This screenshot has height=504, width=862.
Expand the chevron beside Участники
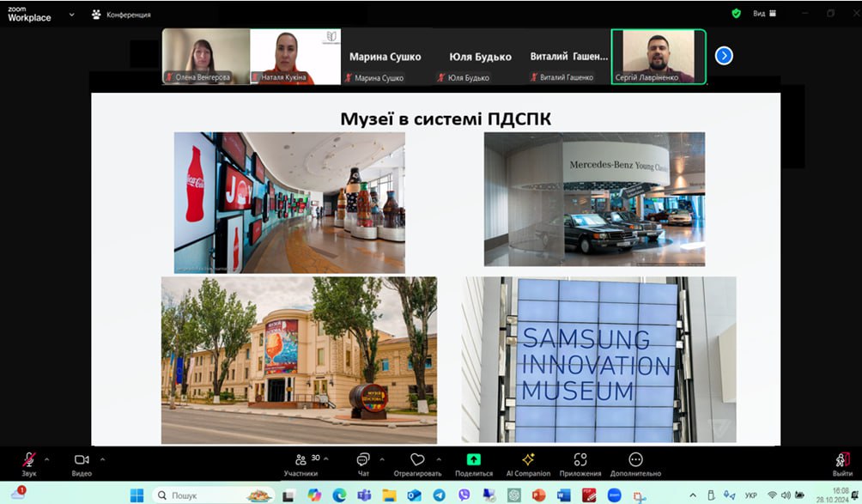(326, 458)
